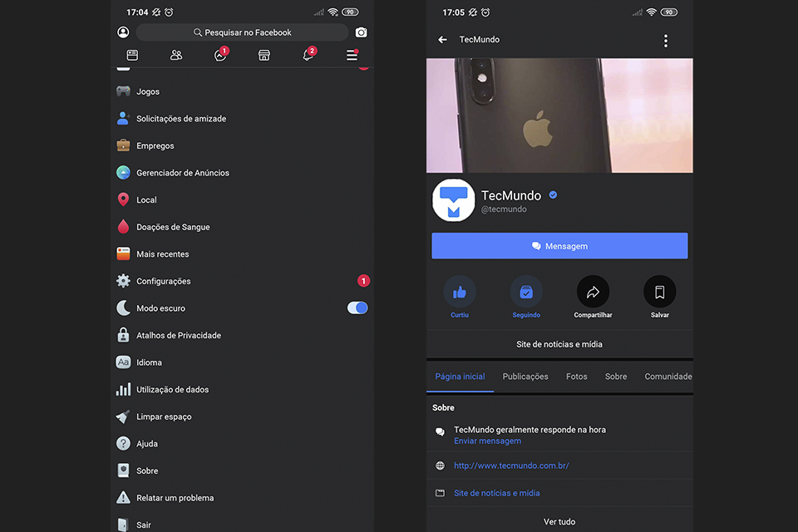The image size is (798, 532).
Task: Tap the Salvar bookmark icon
Action: 659,292
